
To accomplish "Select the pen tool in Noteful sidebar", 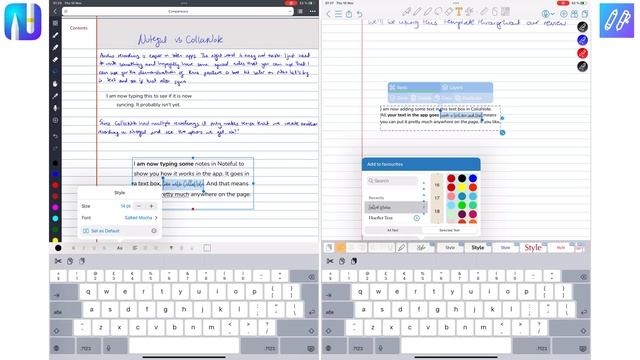I will click(x=55, y=36).
